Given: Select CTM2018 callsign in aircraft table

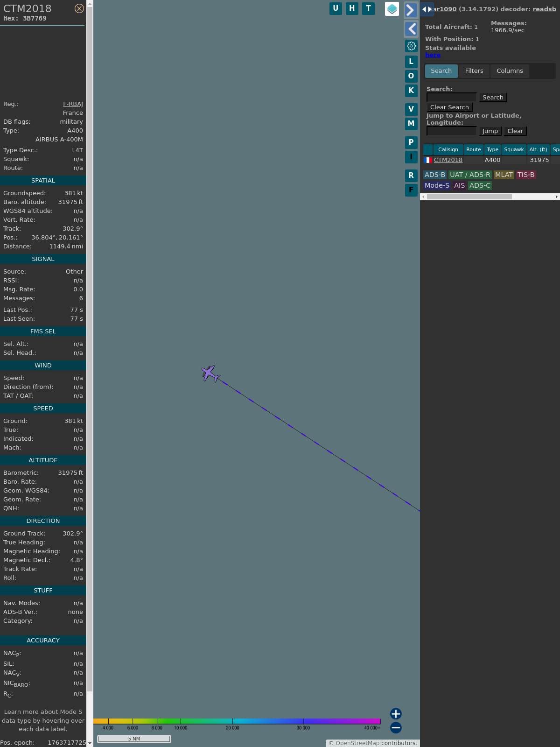Looking at the screenshot, I should click(448, 160).
